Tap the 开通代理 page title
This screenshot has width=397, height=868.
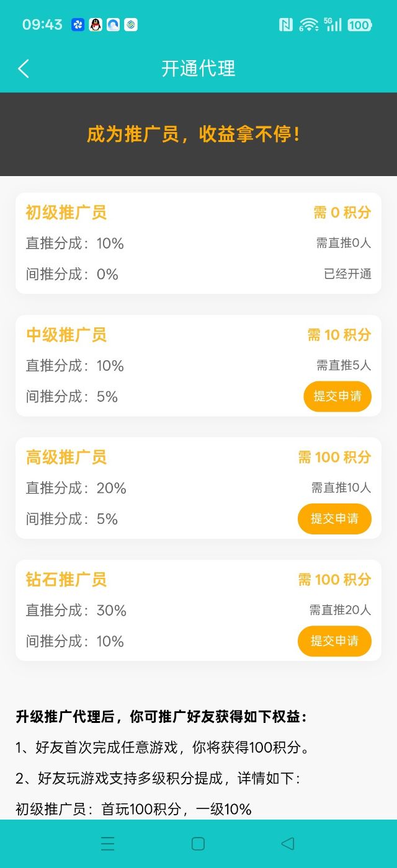[198, 68]
